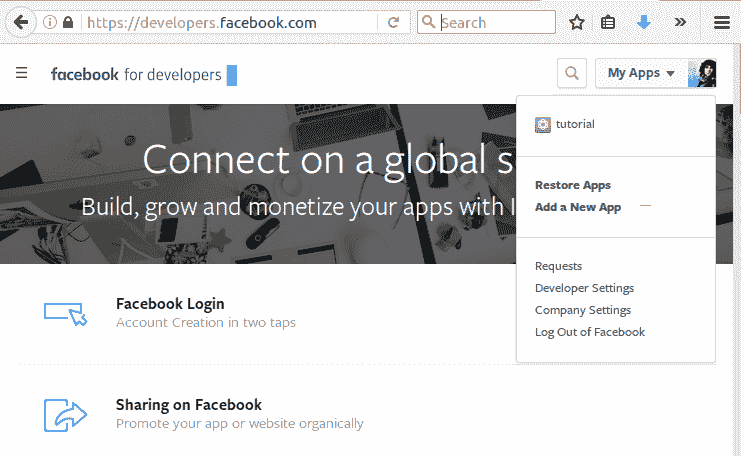Open the search engine selector dropdown

[428, 22]
